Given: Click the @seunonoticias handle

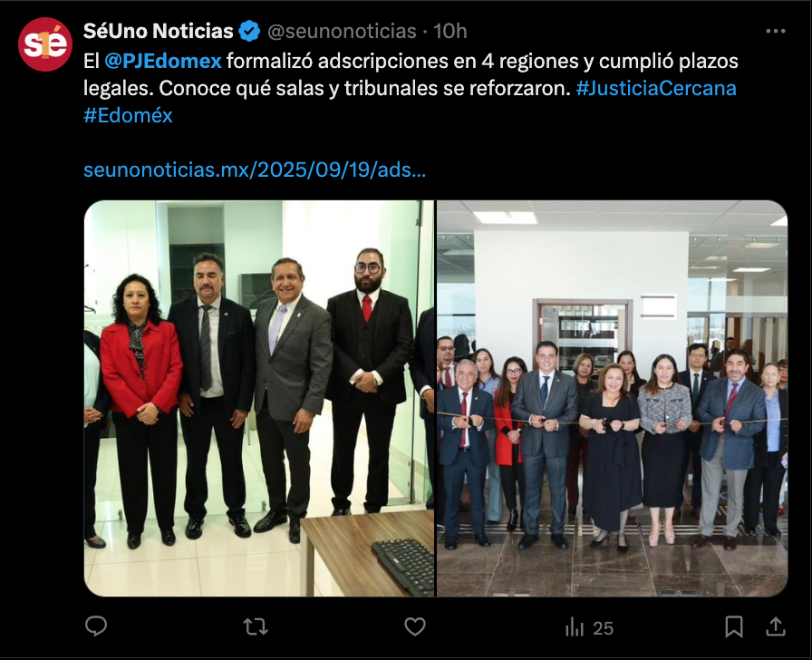Looking at the screenshot, I should [342, 31].
